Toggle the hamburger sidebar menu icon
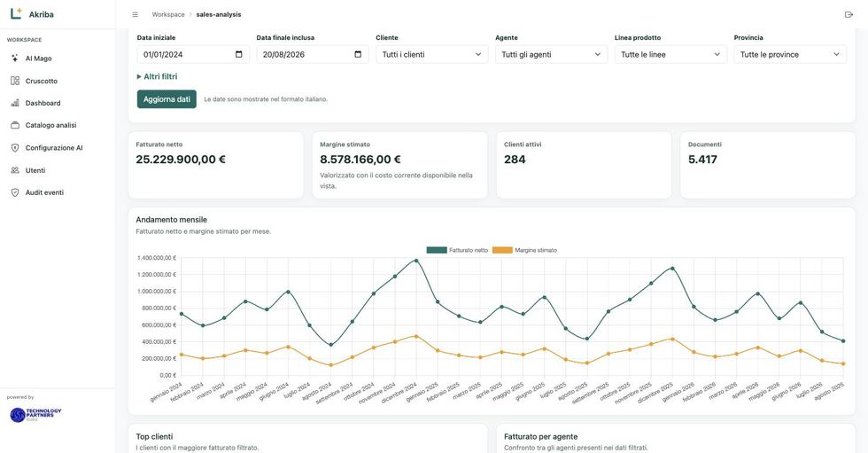The height and width of the screenshot is (453, 868). point(135,14)
